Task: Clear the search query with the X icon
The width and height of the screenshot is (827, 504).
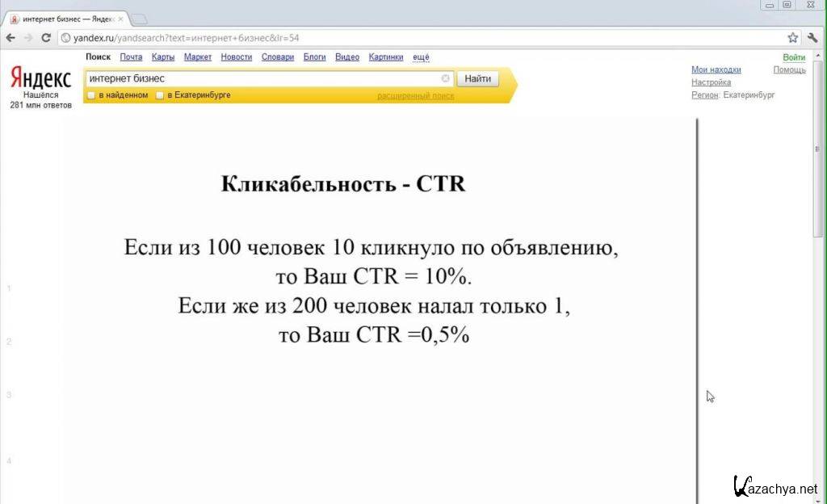Action: [445, 78]
